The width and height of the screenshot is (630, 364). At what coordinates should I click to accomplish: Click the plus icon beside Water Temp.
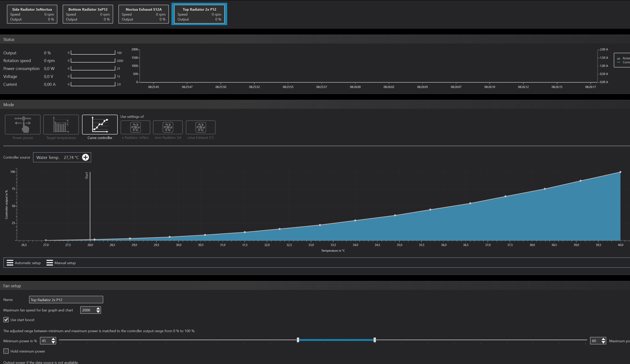coord(85,157)
